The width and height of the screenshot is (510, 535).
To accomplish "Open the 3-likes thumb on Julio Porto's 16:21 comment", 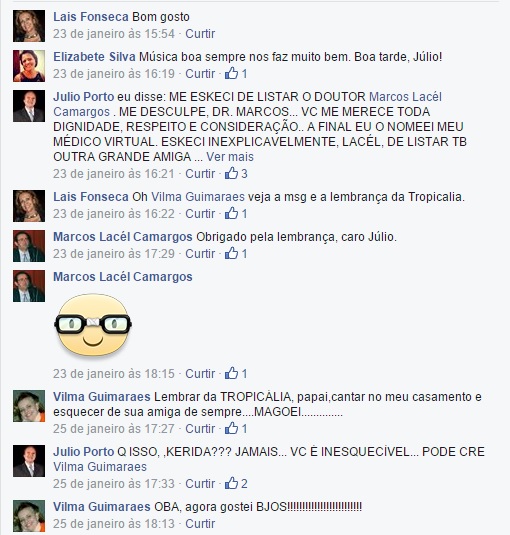I will point(236,173).
